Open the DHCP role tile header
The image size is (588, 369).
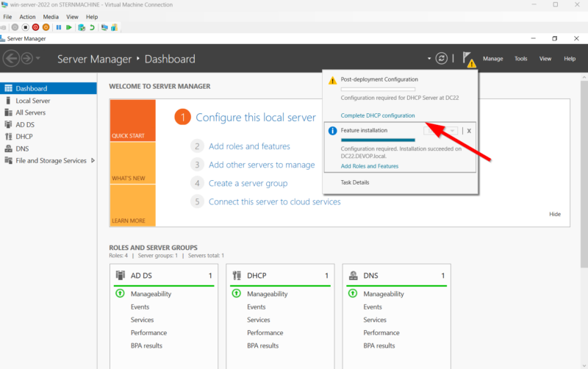(280, 275)
